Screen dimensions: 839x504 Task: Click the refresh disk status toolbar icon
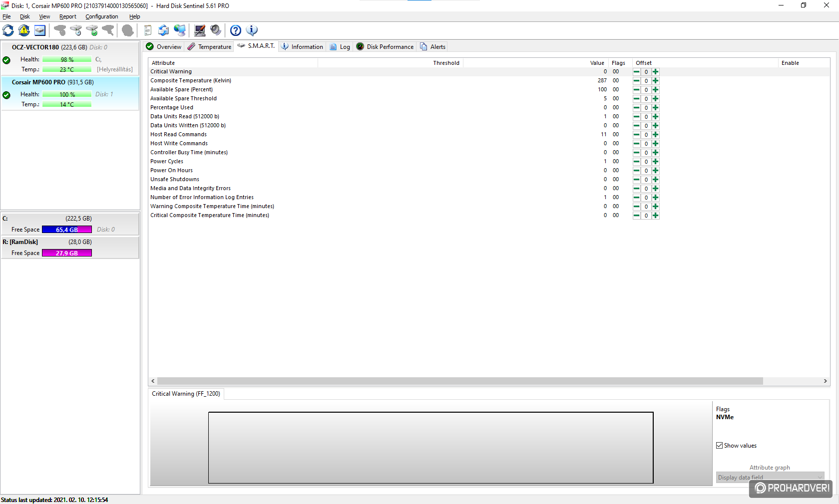coord(8,30)
